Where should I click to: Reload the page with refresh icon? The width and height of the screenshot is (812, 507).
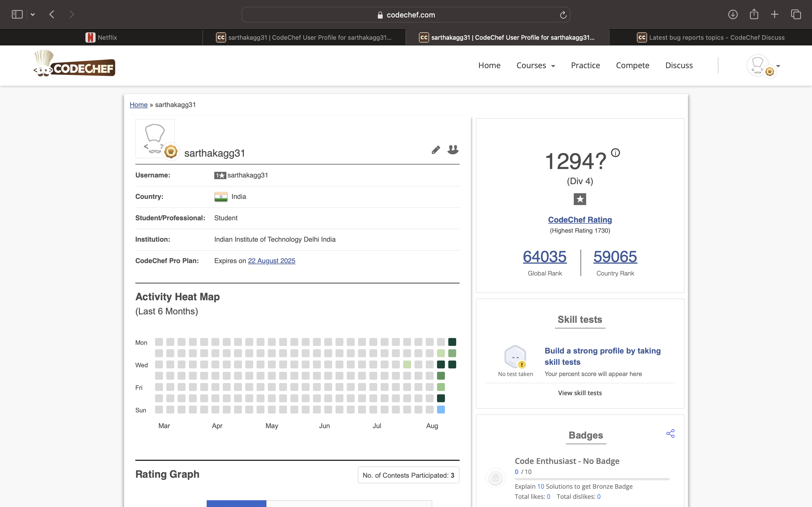(563, 15)
